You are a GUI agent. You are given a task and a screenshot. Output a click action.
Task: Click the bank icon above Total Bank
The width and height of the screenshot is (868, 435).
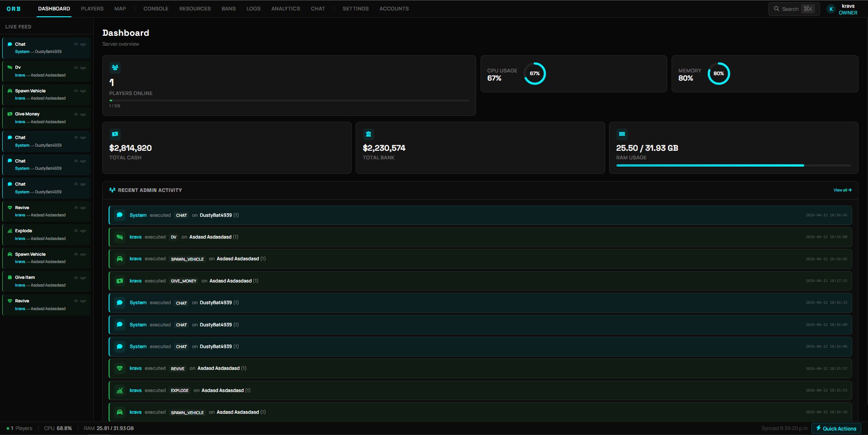[x=368, y=134]
